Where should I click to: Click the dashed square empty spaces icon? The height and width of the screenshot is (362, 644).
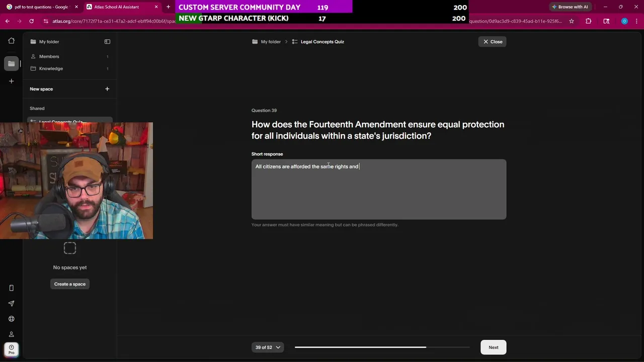click(70, 248)
